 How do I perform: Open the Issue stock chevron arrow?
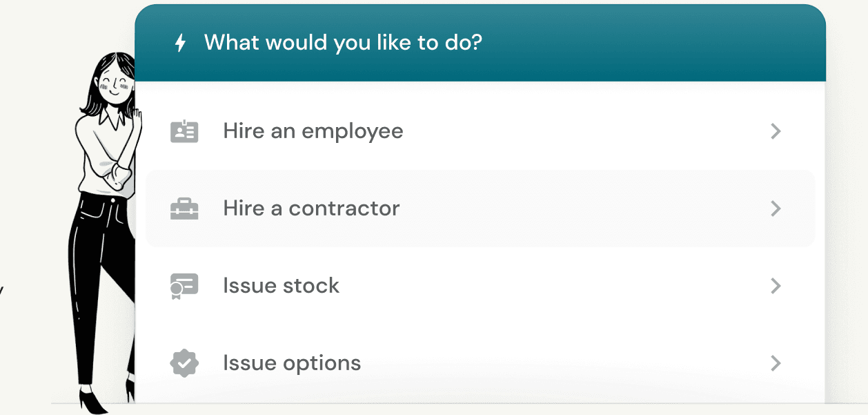pyautogui.click(x=776, y=286)
